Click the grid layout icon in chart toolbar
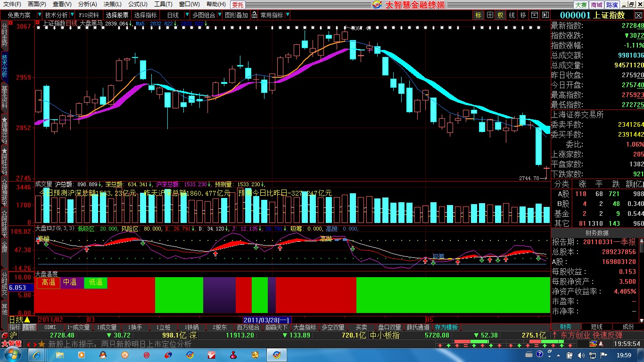This screenshot has height=362, width=644. click(490, 15)
